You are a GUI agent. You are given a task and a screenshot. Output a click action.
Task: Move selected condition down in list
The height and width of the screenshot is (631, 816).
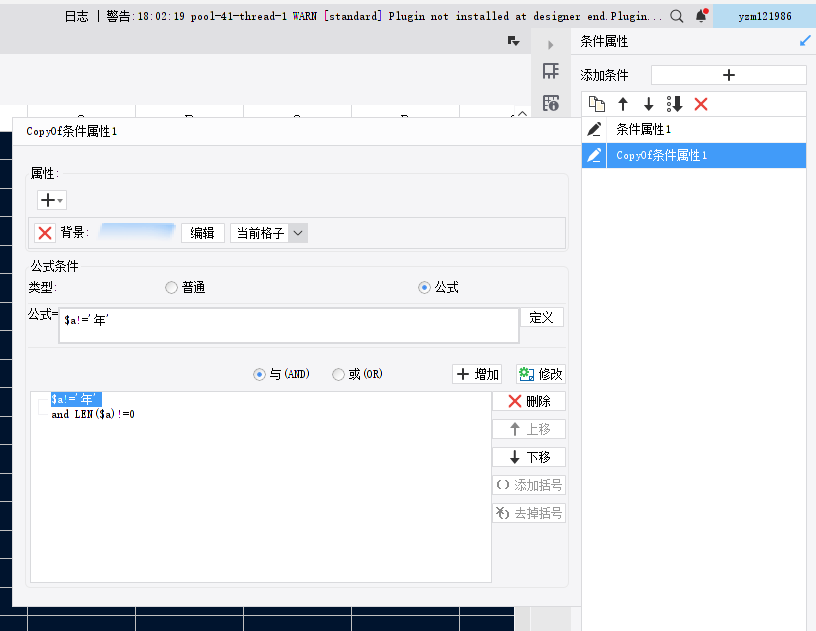648,104
